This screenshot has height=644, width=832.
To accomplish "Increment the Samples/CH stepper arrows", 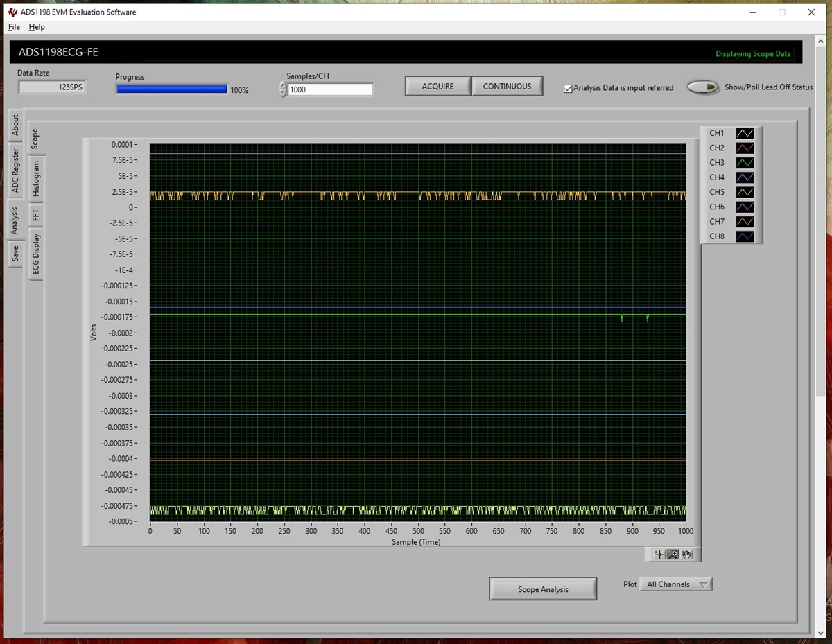I will [x=283, y=85].
